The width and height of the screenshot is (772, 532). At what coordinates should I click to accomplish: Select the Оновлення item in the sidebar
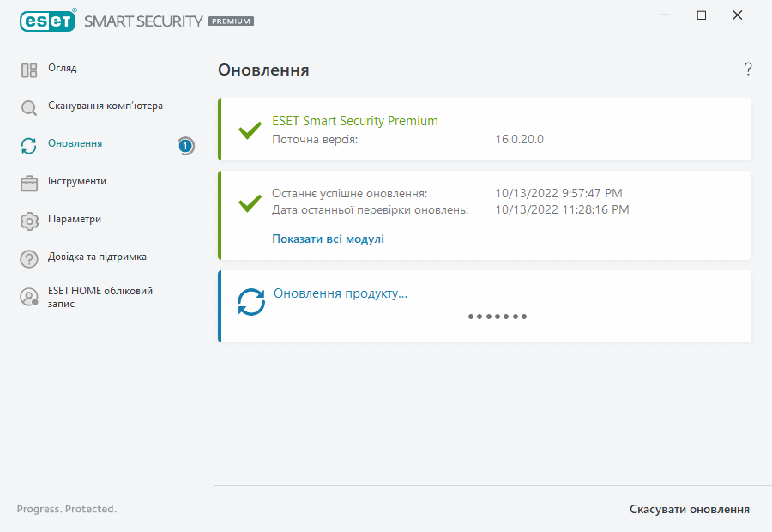click(x=75, y=143)
